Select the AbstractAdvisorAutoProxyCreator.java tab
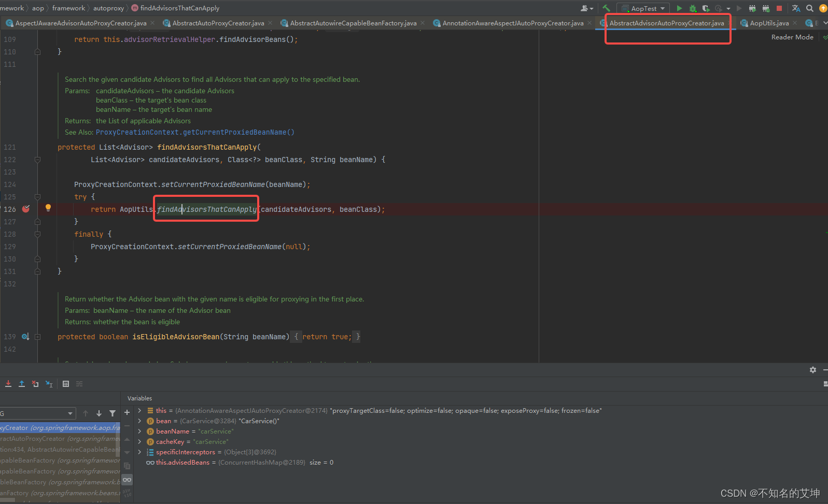The width and height of the screenshot is (828, 504). coord(666,23)
